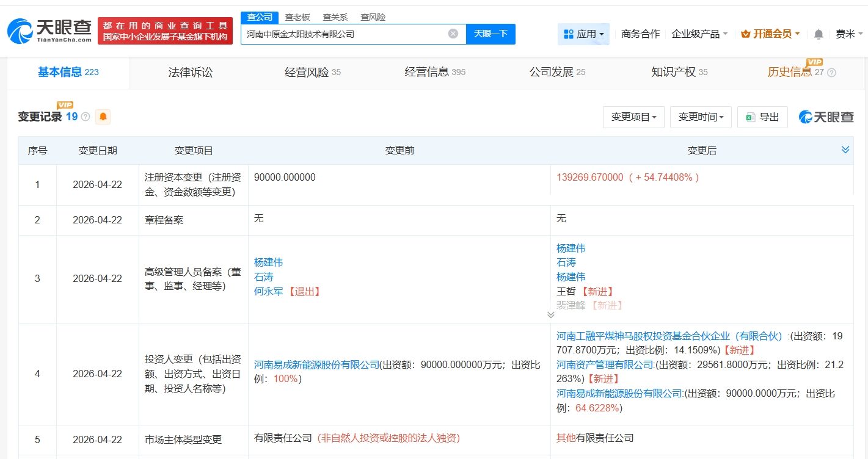Filter by 变更时间 dropdown

pyautogui.click(x=701, y=117)
